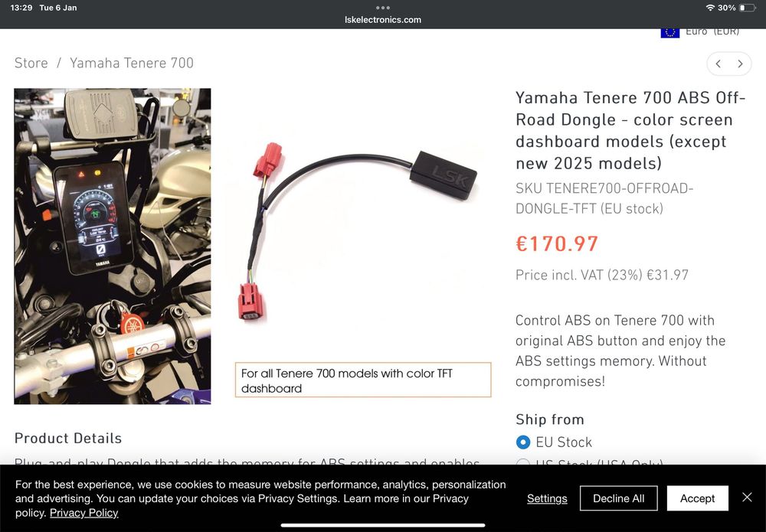766x532 pixels.
Task: Open the Privacy Policy link
Action: click(x=84, y=512)
